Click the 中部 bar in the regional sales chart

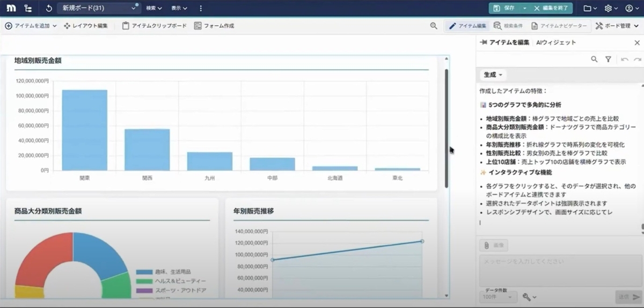(x=272, y=164)
